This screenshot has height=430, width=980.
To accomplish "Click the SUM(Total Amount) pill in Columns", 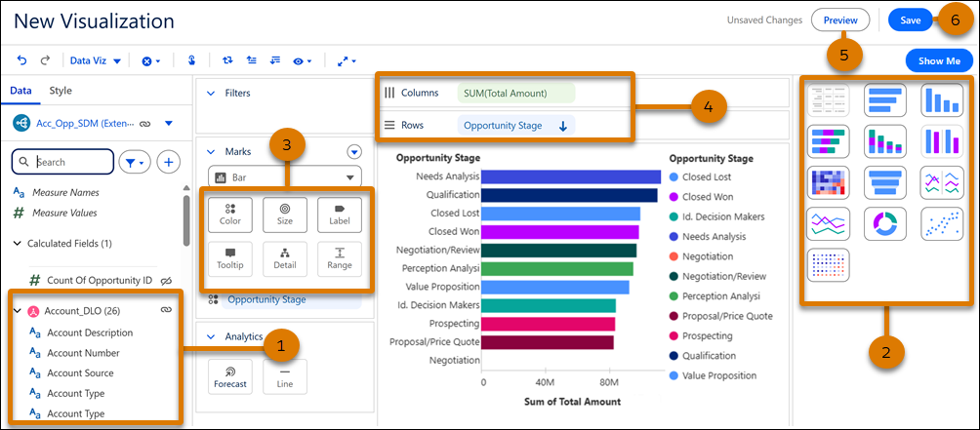I will 516,93.
